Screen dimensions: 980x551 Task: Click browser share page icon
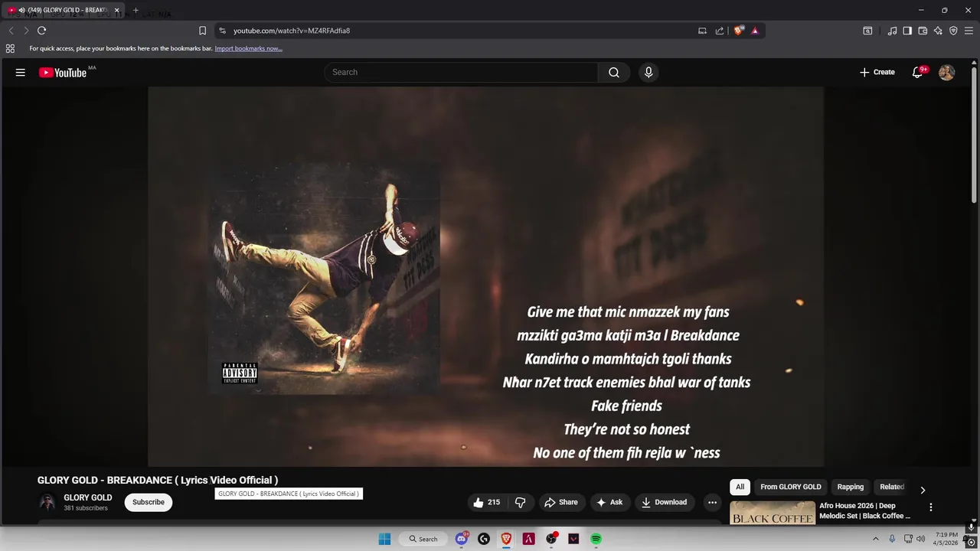point(720,31)
